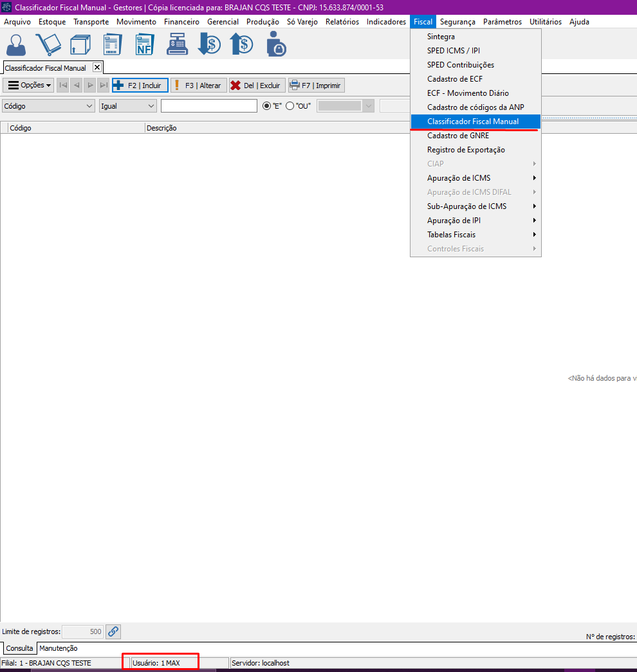637x672 pixels.
Task: Click the user/customer person icon in toolbar
Action: coord(16,44)
